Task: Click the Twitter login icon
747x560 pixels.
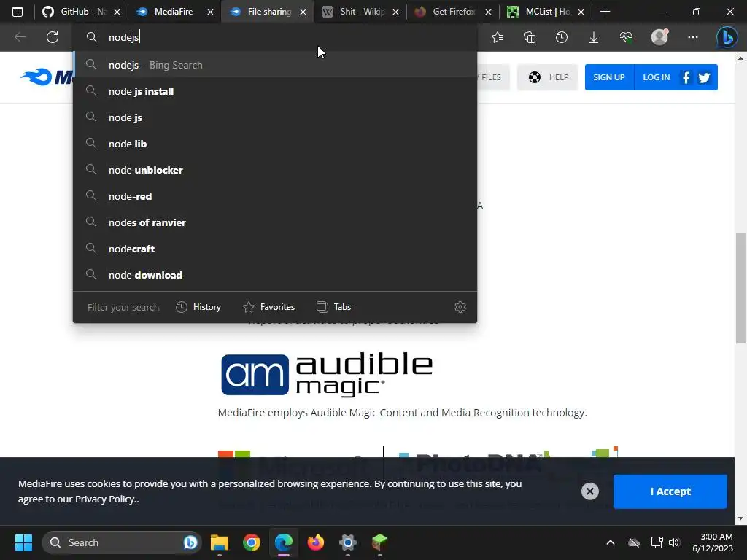Action: pyautogui.click(x=704, y=77)
